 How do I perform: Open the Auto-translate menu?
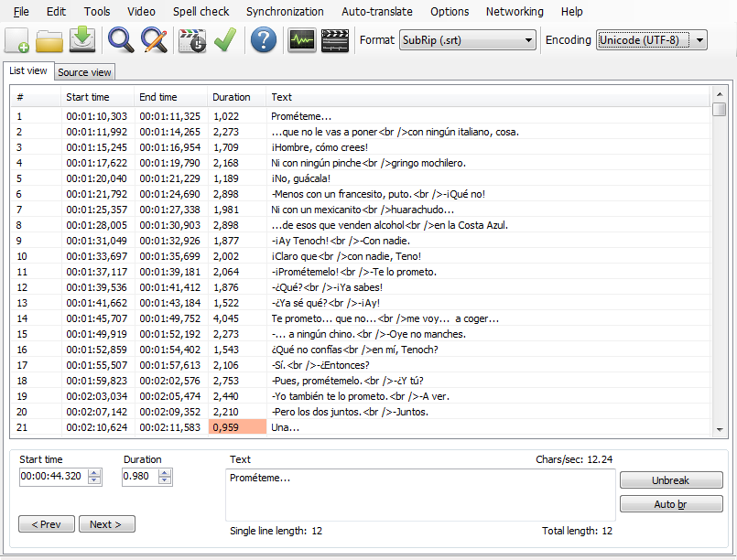point(377,12)
